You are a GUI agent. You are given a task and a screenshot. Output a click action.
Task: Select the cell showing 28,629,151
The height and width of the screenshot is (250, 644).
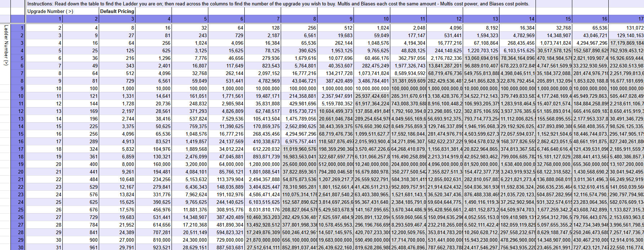[190, 247]
